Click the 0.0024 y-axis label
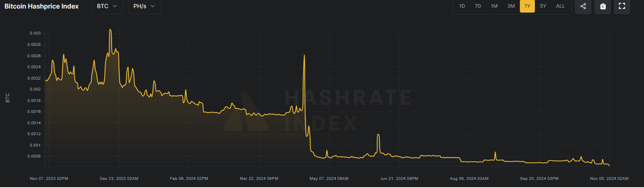 [x=34, y=67]
